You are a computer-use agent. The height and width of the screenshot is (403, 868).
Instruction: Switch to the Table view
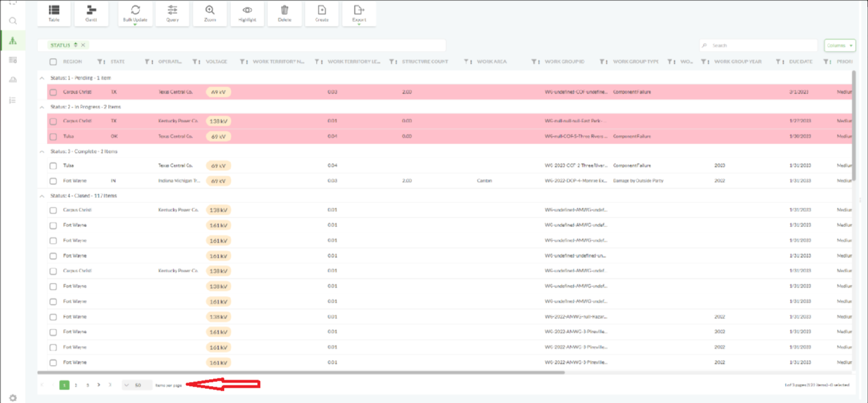click(x=54, y=13)
